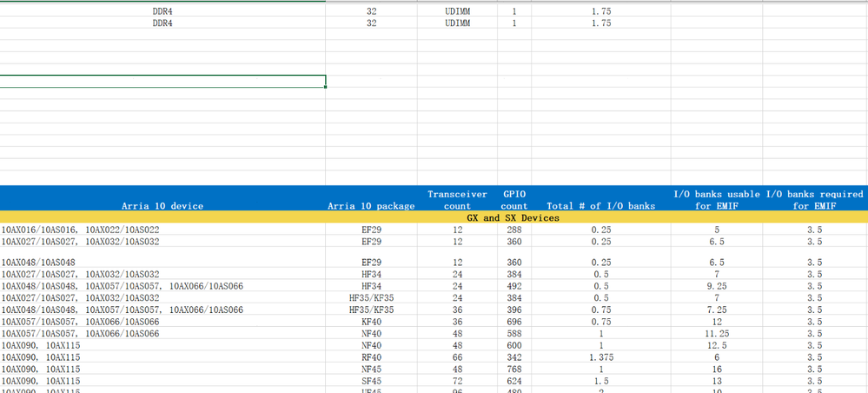
Task: Select I/O banks value 1.5 in the SF45 row
Action: tap(600, 382)
